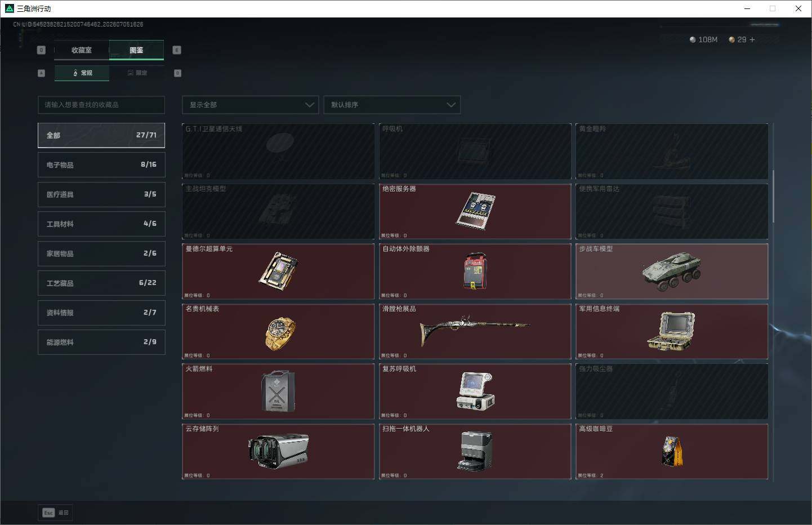Click the 三角洲行动 app icon in title bar
This screenshot has width=812, height=525.
pyautogui.click(x=9, y=8)
